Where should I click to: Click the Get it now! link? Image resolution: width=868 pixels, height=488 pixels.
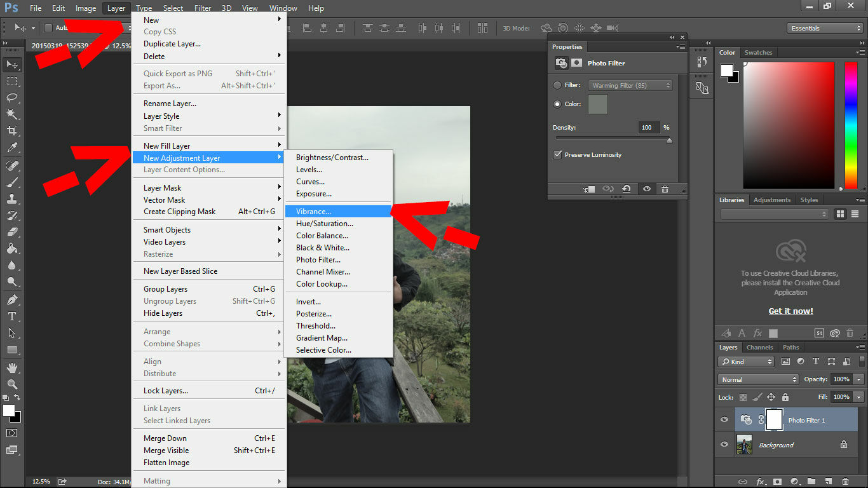(790, 311)
